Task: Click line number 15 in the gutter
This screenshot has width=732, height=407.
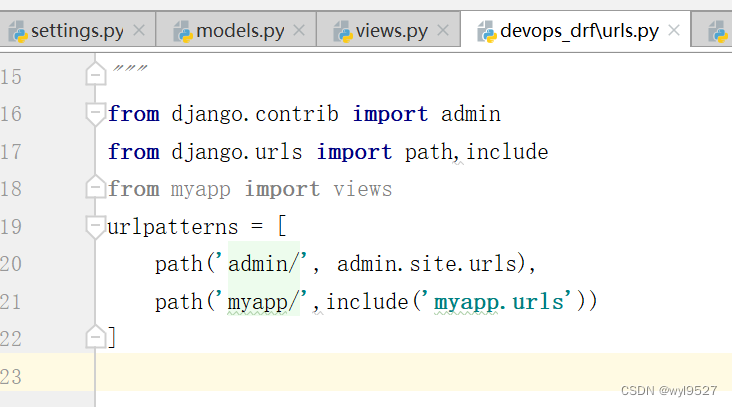Action: [x=11, y=77]
